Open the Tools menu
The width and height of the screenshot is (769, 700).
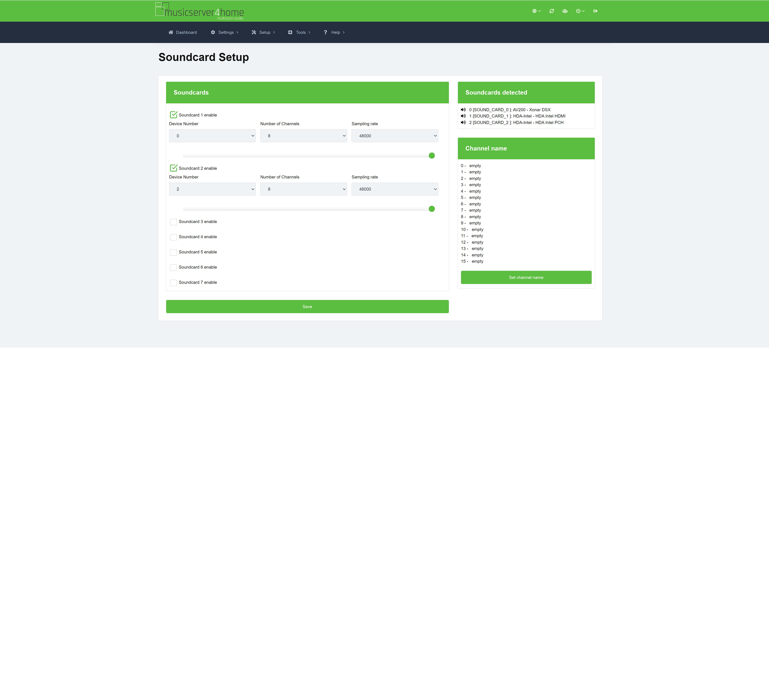299,32
